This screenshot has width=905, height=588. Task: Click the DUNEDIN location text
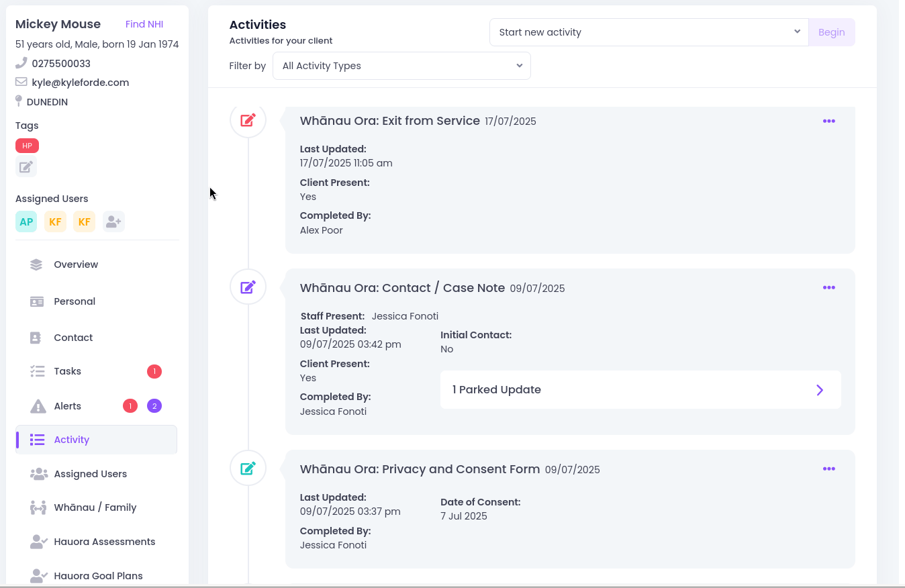pyautogui.click(x=47, y=102)
